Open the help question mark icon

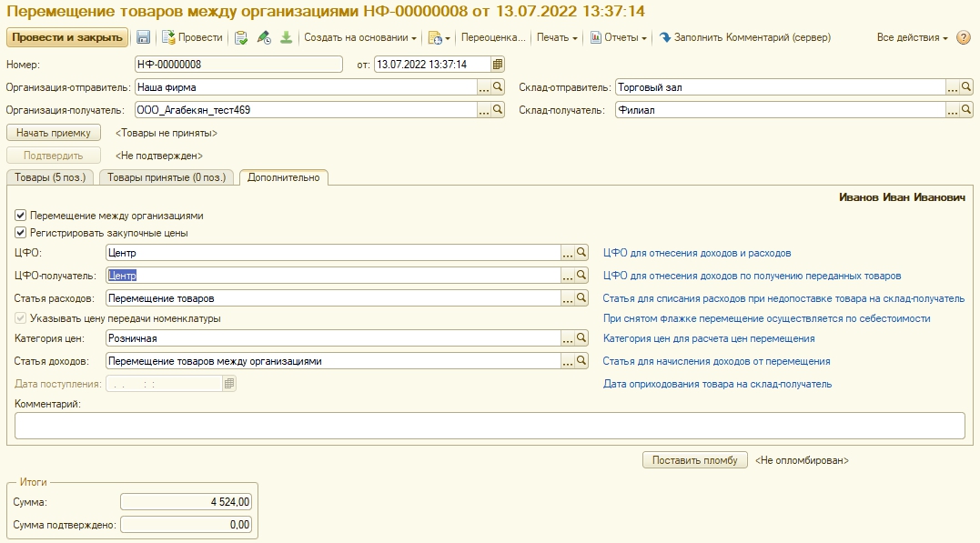point(964,37)
